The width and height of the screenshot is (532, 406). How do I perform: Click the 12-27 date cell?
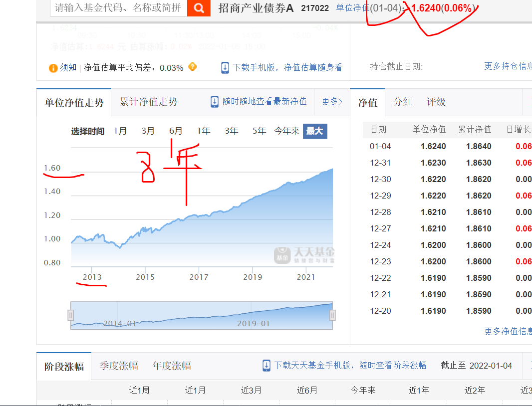380,228
